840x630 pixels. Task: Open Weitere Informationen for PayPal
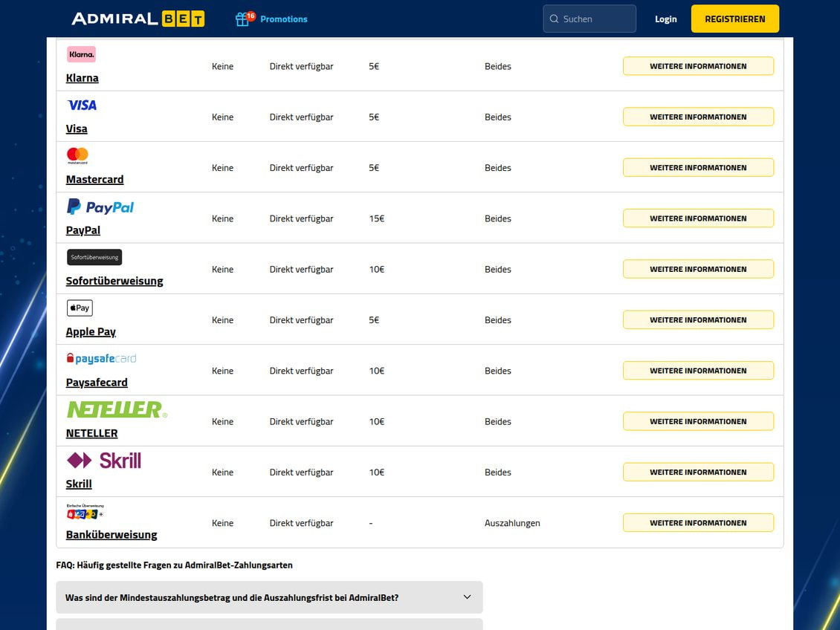698,218
